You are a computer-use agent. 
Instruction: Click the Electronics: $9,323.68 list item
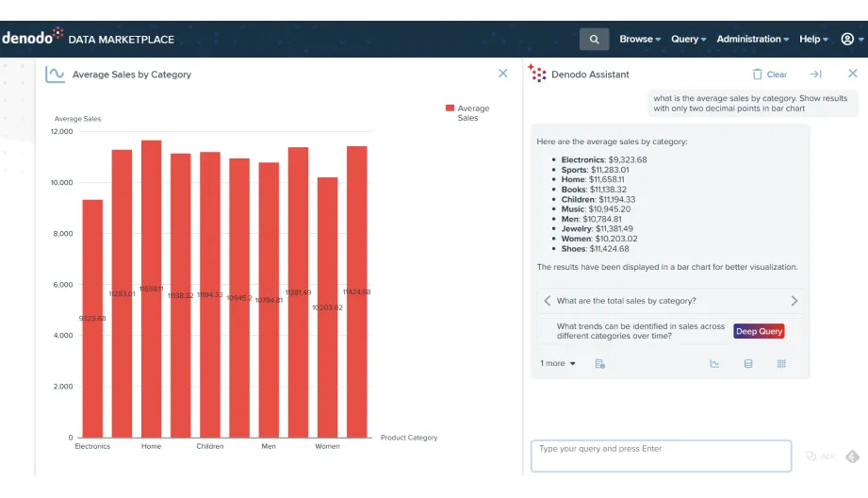coord(604,159)
